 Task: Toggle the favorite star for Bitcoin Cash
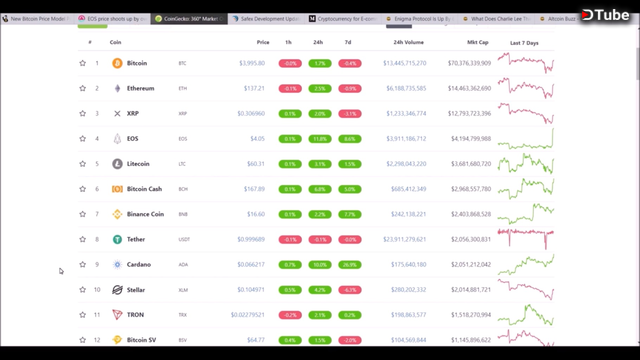pos(82,189)
